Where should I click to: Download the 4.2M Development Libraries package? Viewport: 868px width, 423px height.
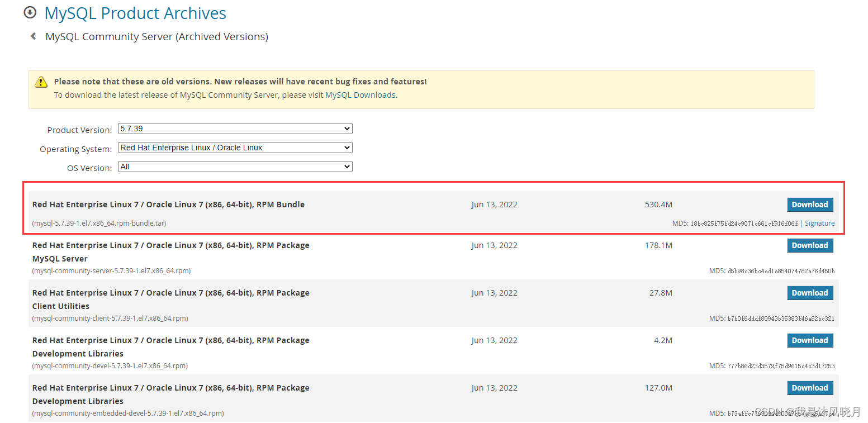pyautogui.click(x=810, y=340)
